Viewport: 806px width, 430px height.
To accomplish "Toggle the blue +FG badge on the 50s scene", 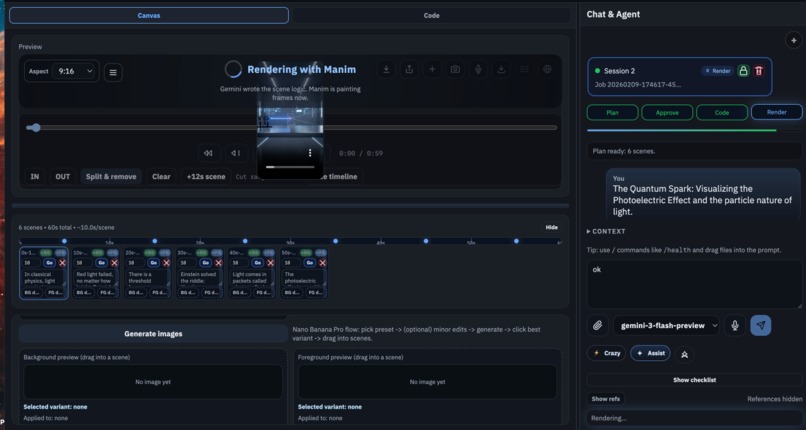I will point(321,253).
